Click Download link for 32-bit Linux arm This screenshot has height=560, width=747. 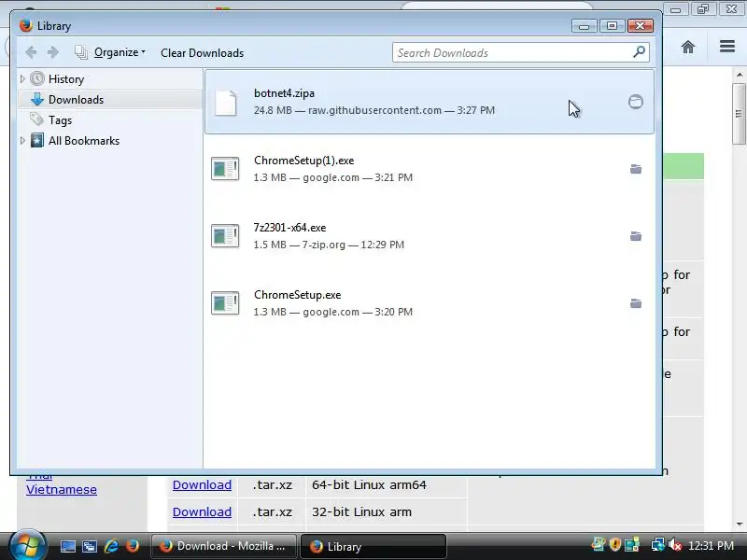[x=202, y=511]
